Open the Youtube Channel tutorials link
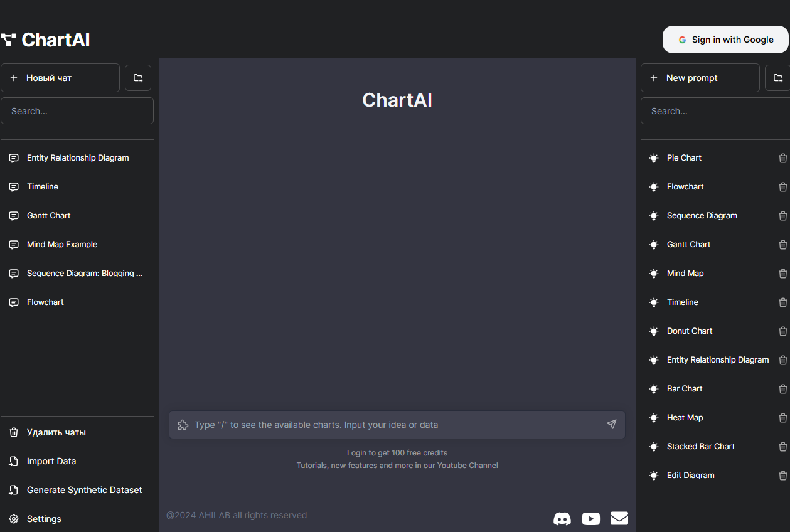 click(397, 465)
